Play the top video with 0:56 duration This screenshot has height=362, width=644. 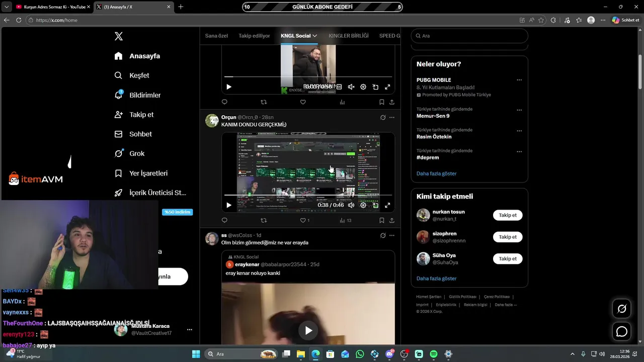[229, 87]
